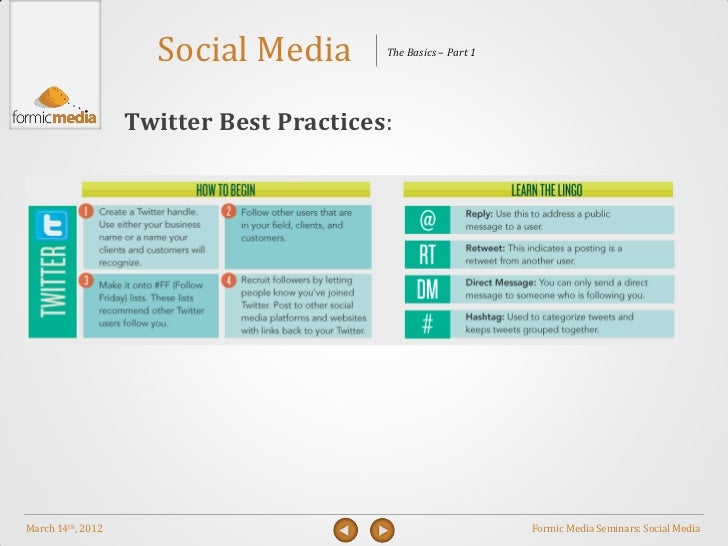This screenshot has width=728, height=546.
Task: Click the Social Media title
Action: point(254,49)
